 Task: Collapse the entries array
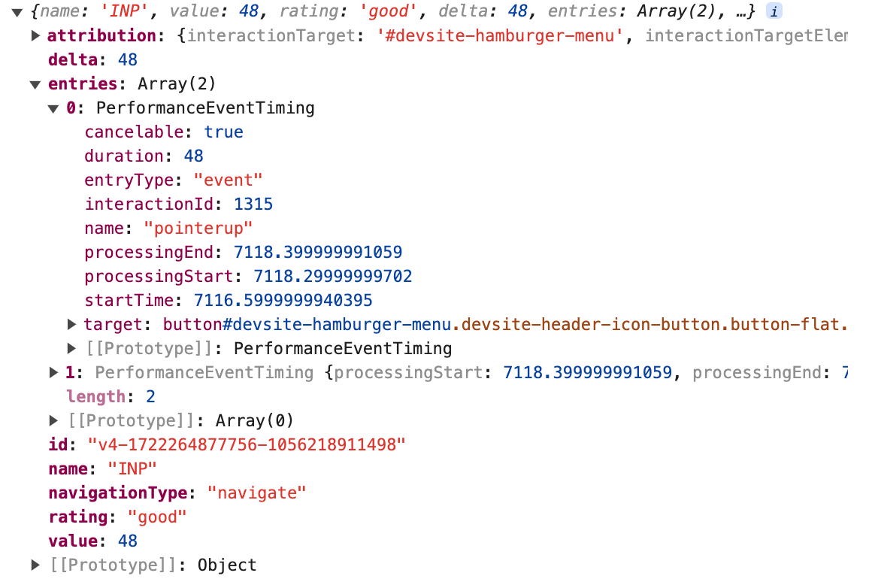point(35,84)
